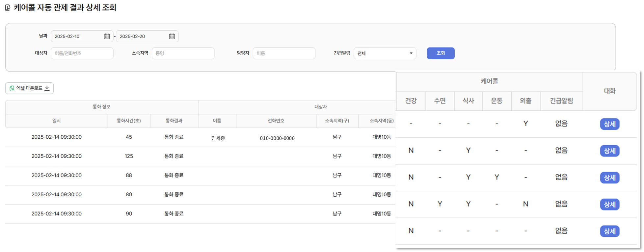Open 상세 for the row with 건강 N, 식사 Y only
This screenshot has width=644, height=252.
(609, 151)
